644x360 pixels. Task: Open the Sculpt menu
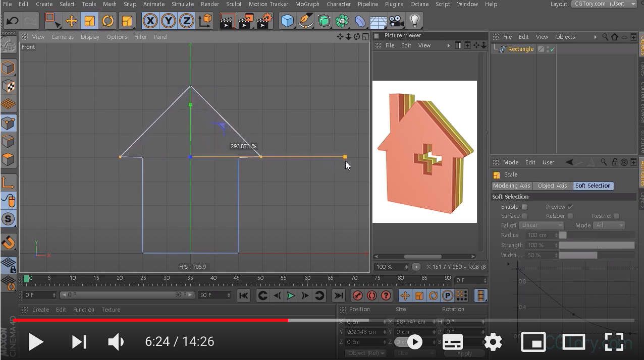[234, 4]
